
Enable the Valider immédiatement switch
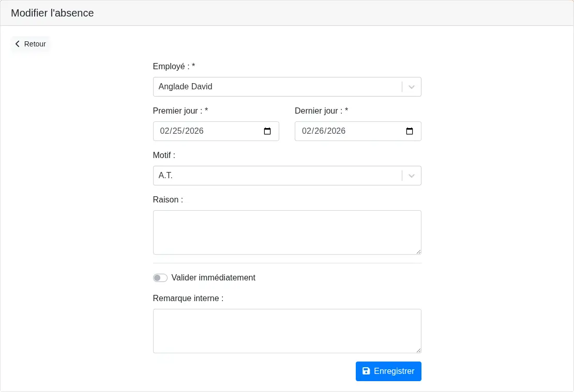click(160, 278)
